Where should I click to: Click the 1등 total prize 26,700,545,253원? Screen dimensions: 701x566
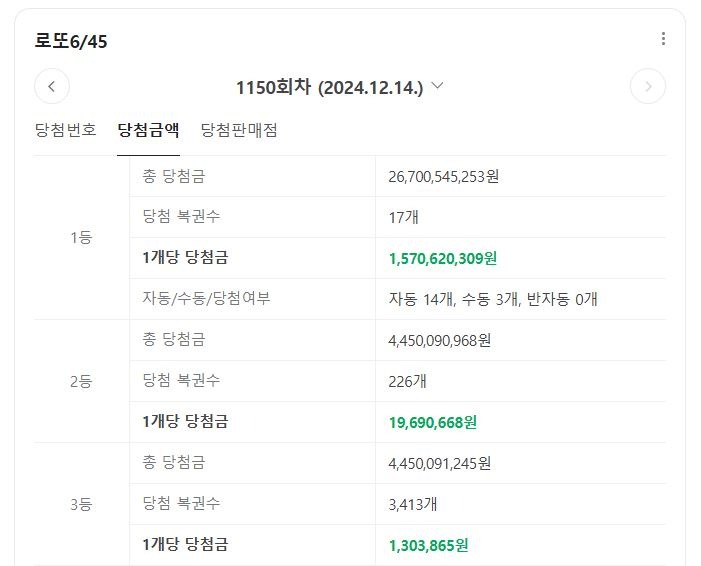pos(443,177)
